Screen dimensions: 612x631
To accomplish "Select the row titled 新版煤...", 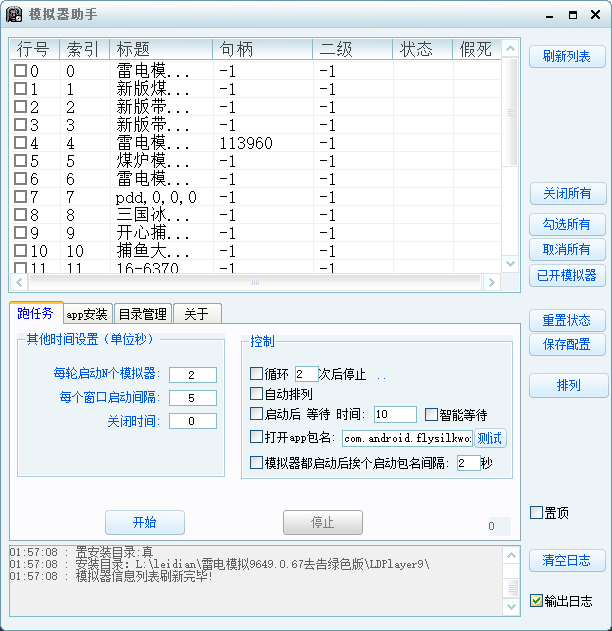I will pos(255,89).
